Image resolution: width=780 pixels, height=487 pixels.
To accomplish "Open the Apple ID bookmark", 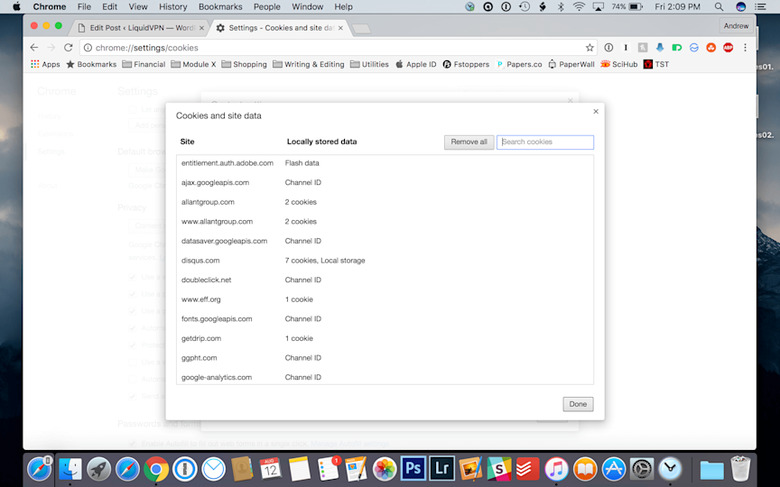I will point(416,64).
